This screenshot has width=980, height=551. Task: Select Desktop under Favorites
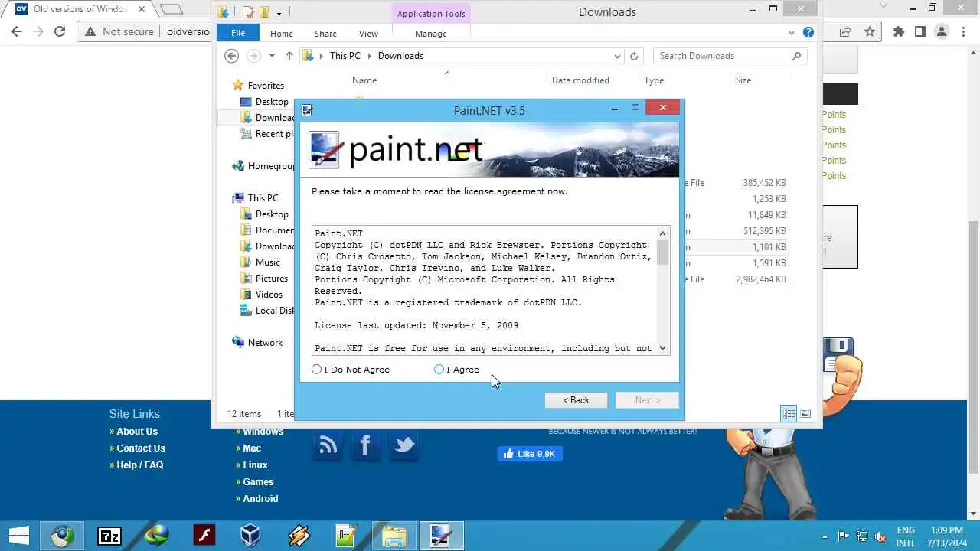tap(271, 102)
